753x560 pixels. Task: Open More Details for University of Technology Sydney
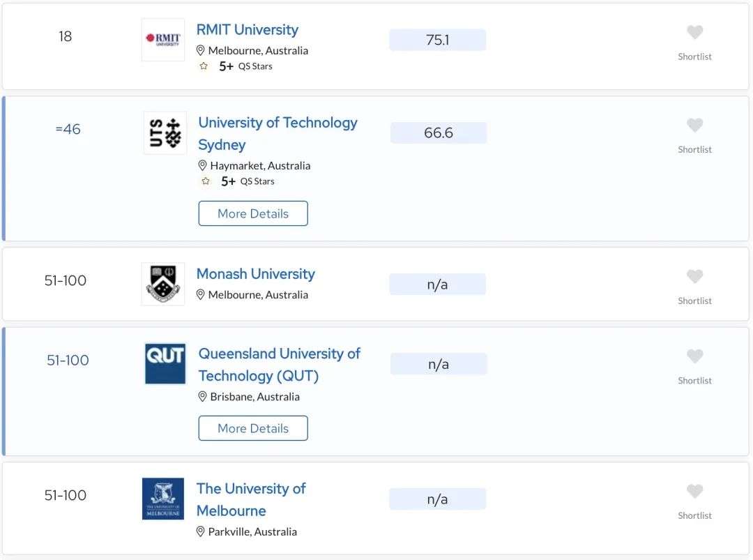(x=253, y=213)
